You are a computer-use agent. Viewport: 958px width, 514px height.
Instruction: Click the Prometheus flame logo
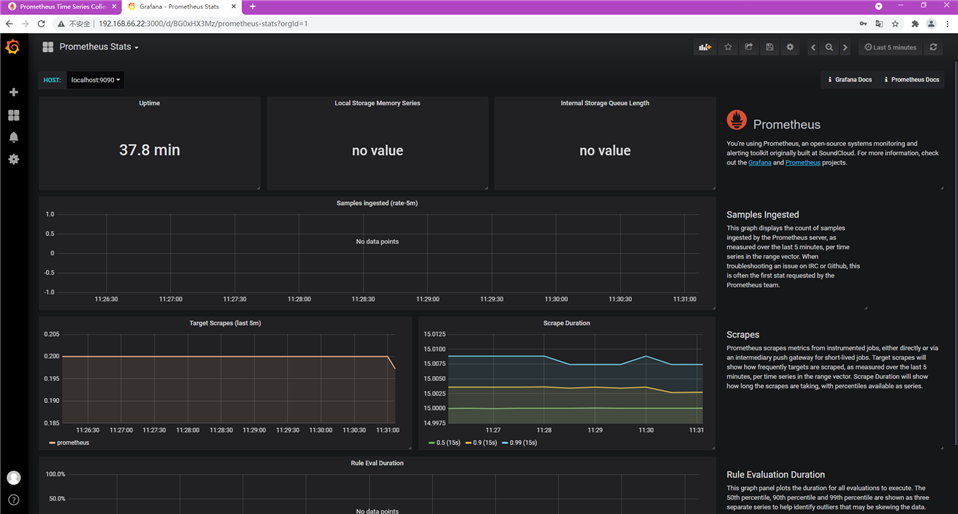coord(736,120)
